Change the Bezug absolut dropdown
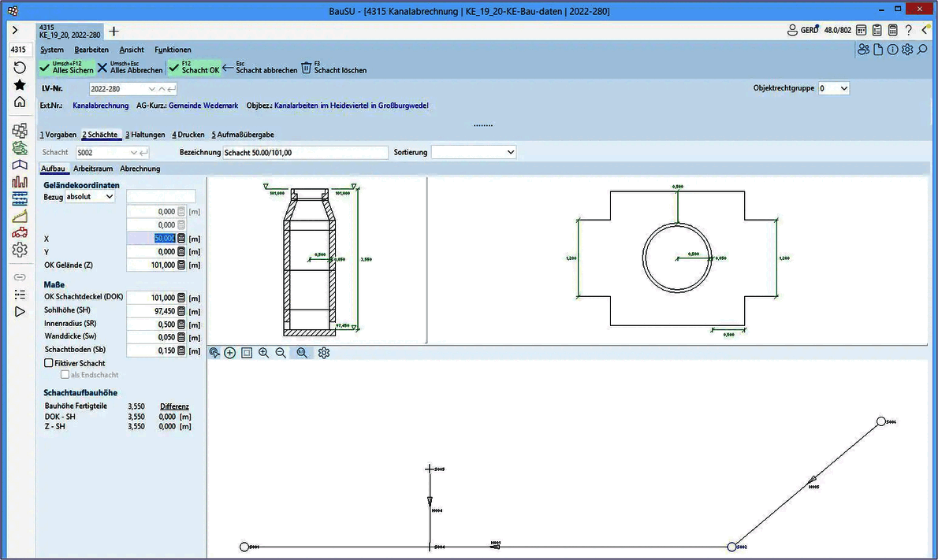 pyautogui.click(x=90, y=197)
